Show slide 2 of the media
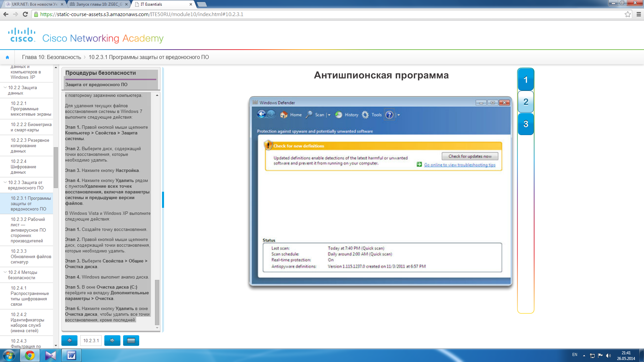Image resolution: width=644 pixels, height=362 pixels. (526, 102)
